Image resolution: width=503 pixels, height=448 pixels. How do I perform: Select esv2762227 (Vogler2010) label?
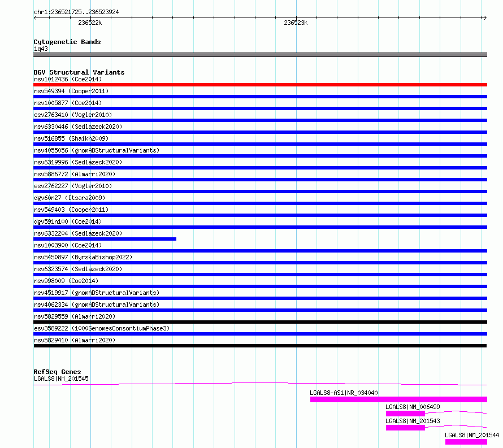pos(73,186)
